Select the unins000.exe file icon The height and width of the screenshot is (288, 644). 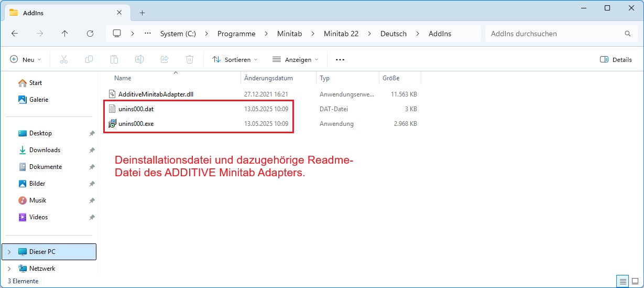click(x=112, y=124)
